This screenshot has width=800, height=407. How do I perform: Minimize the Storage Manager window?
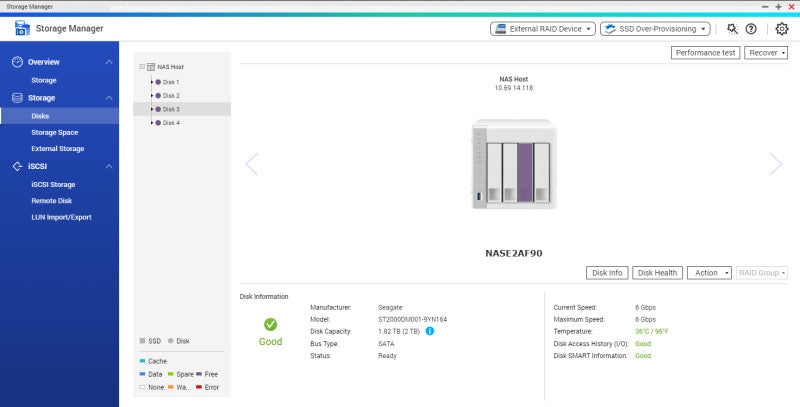click(x=765, y=7)
